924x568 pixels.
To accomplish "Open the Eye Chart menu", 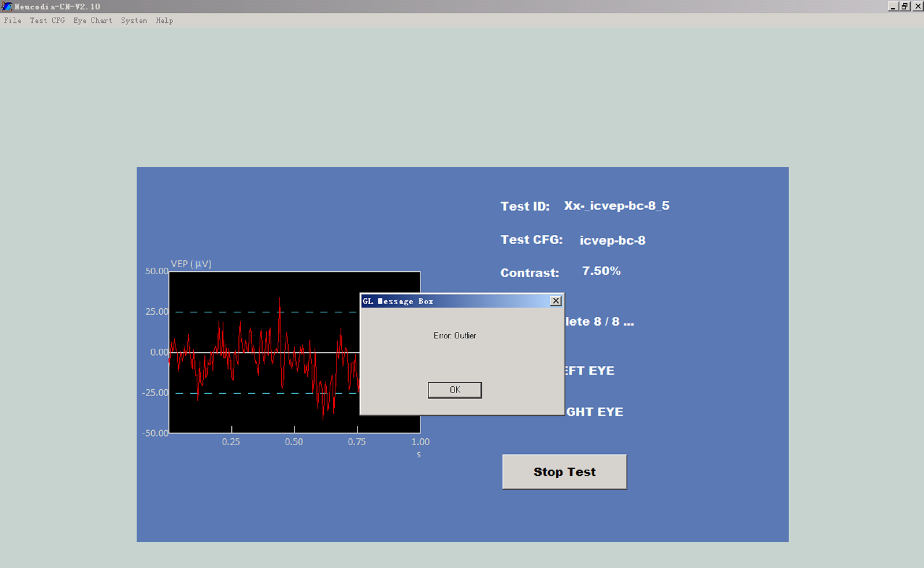I will click(x=93, y=20).
